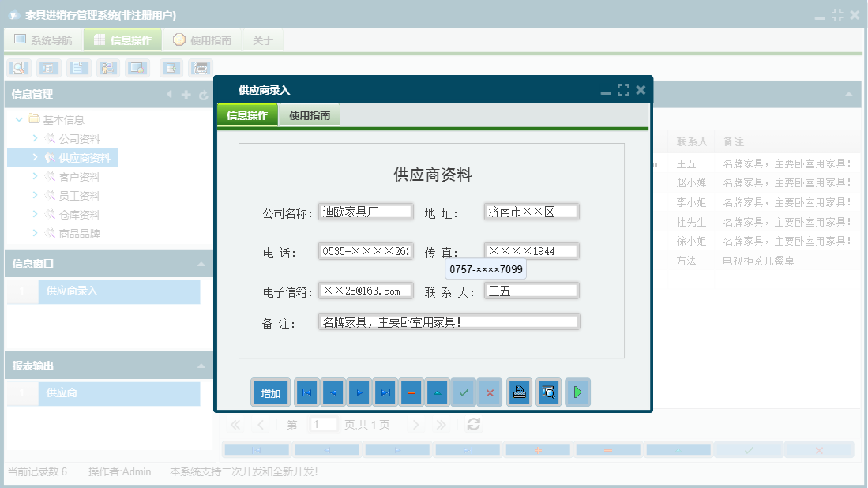868x488 pixels.
Task: Go to last record using navigator icon
Action: pos(385,392)
